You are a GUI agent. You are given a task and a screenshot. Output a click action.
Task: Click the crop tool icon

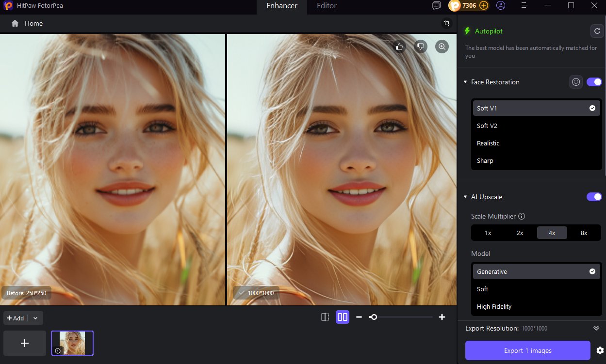[x=446, y=23]
